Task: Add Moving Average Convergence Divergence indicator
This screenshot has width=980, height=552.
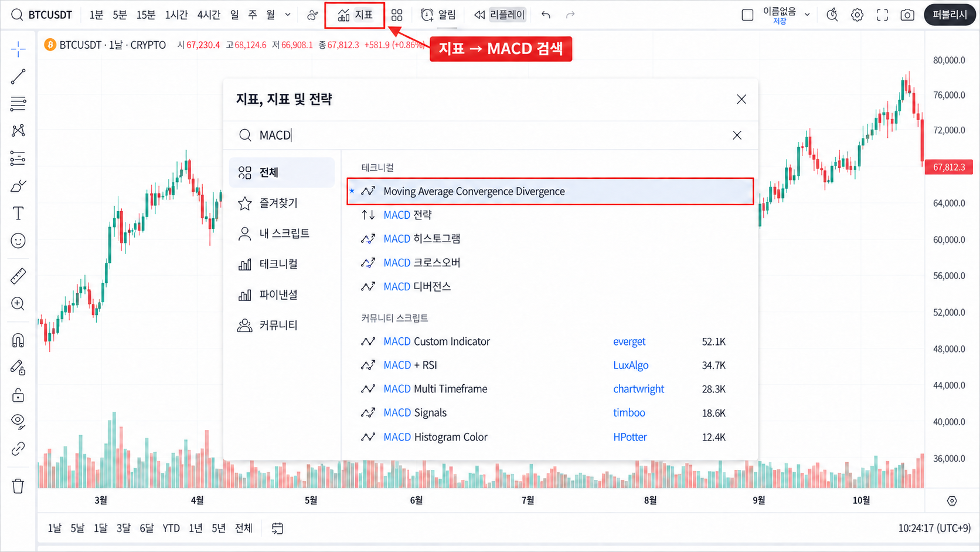Action: pyautogui.click(x=550, y=191)
